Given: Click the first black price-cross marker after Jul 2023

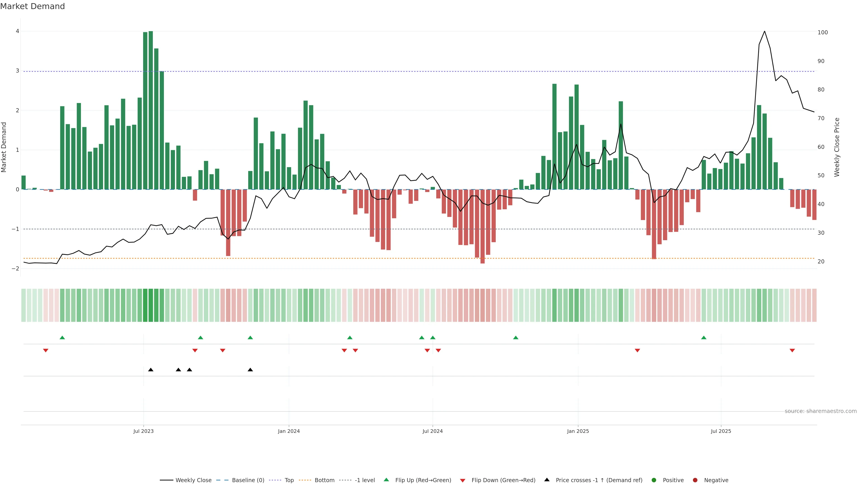Looking at the screenshot, I should (x=151, y=370).
